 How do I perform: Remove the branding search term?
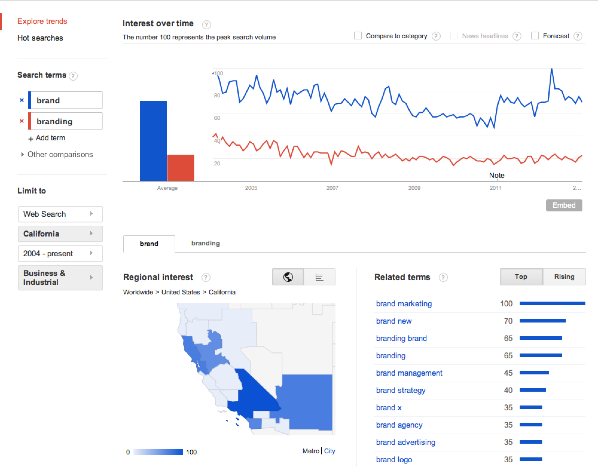22,121
